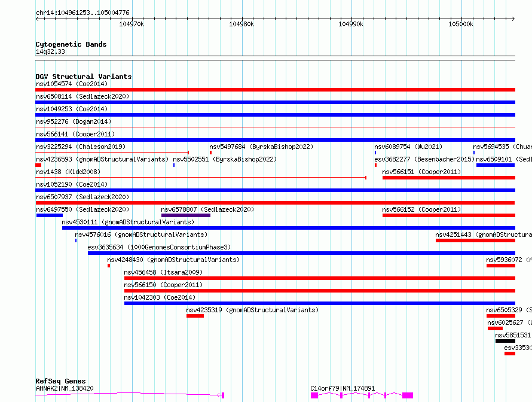Click the nsv6025627 variant label
Screen dimensions: 532x402
510,322
